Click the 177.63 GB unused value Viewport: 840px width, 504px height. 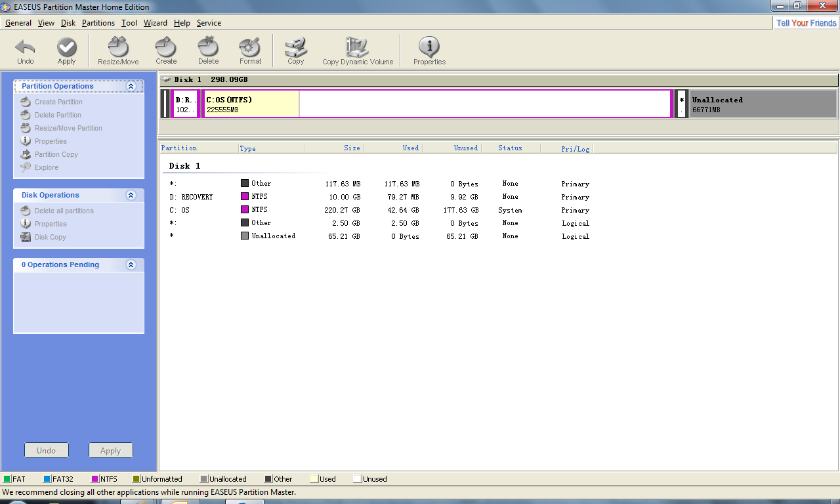(x=461, y=210)
